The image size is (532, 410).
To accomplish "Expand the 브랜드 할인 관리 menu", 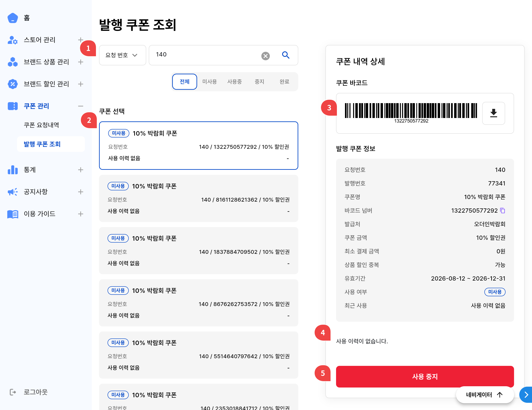I will tap(81, 84).
